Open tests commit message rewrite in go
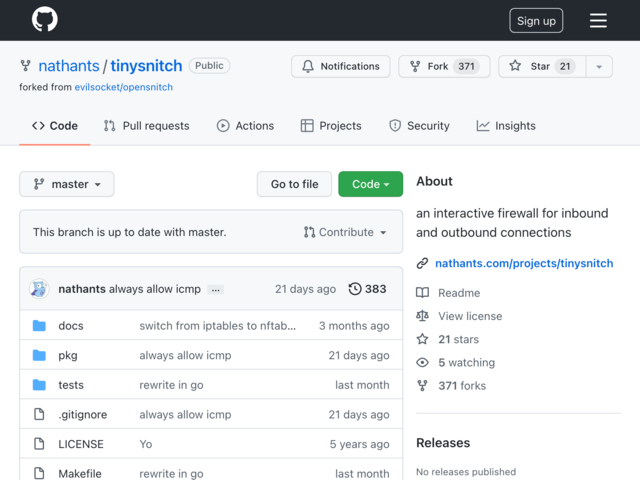 pyautogui.click(x=171, y=385)
